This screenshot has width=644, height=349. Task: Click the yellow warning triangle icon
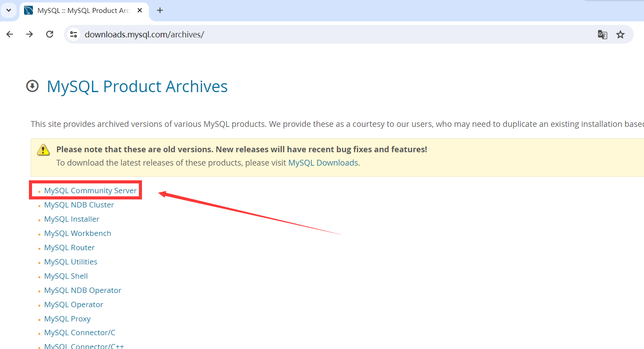pos(43,150)
